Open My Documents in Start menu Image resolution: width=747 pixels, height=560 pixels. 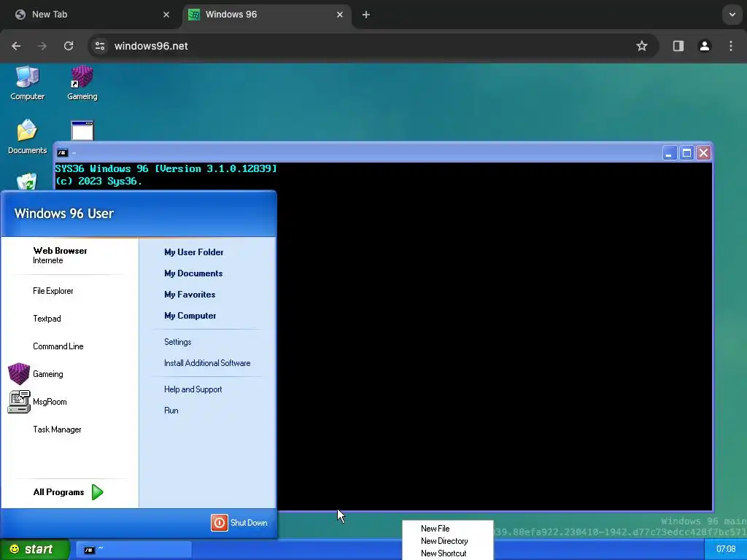[x=193, y=273]
